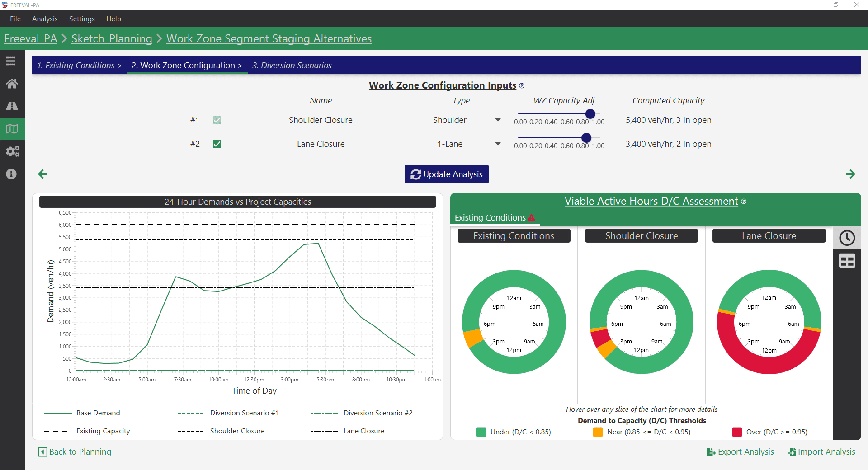
Task: Switch to table grid view in assessment panel
Action: coord(847,261)
